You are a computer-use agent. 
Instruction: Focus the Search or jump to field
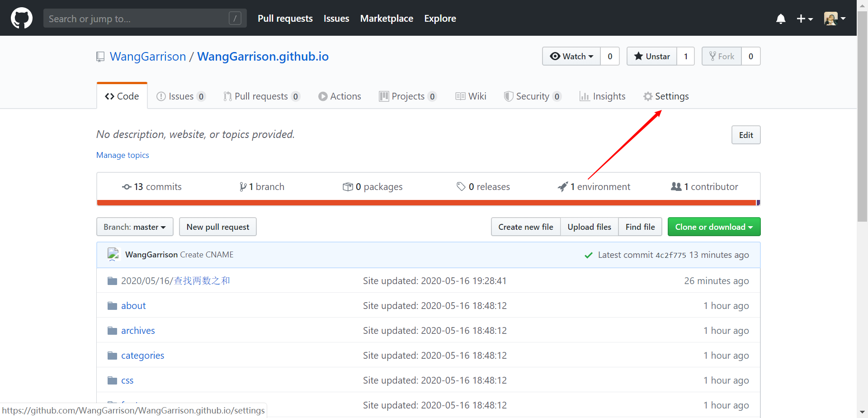pyautogui.click(x=145, y=19)
